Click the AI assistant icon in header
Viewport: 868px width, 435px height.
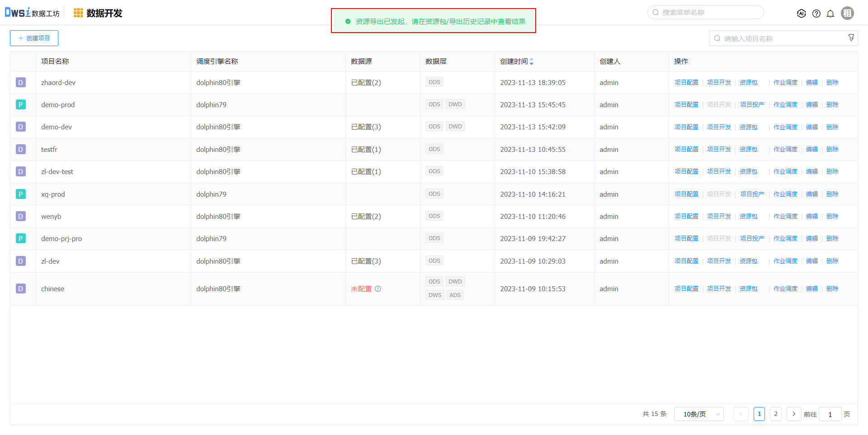click(x=801, y=14)
